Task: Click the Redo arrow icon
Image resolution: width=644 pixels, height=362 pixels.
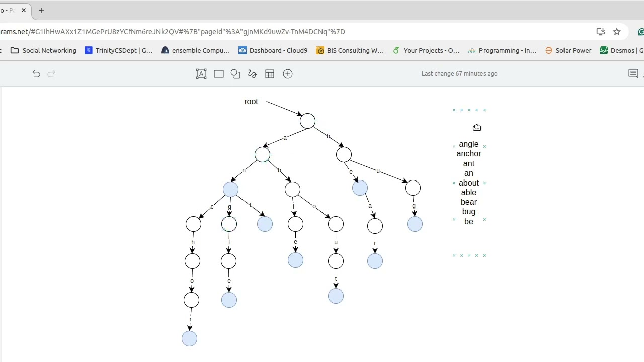Action: coord(51,74)
